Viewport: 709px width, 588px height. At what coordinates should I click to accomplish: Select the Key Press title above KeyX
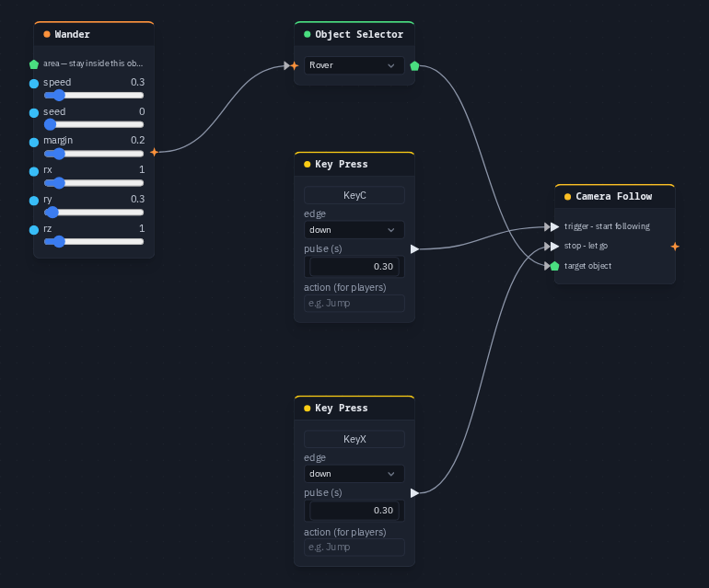(342, 409)
